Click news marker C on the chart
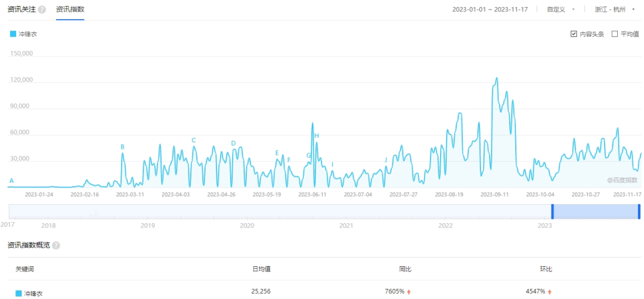The image size is (644, 299). point(194,141)
